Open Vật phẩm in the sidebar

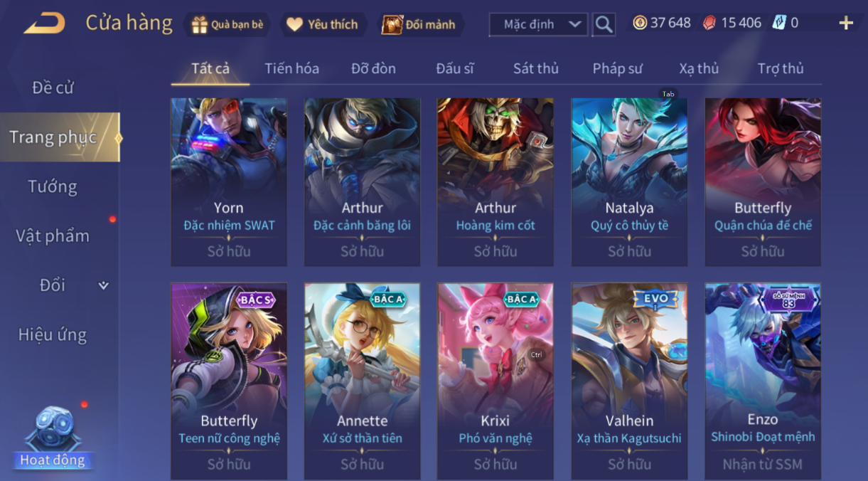53,236
